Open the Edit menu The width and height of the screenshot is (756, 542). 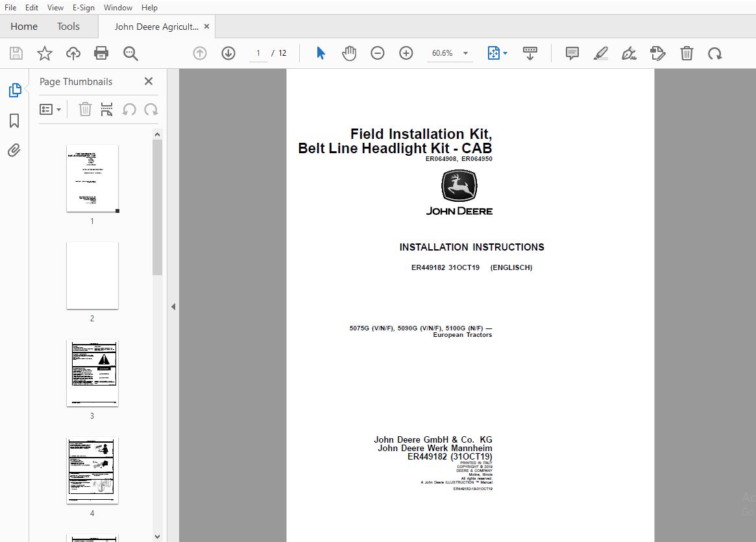[x=32, y=7]
